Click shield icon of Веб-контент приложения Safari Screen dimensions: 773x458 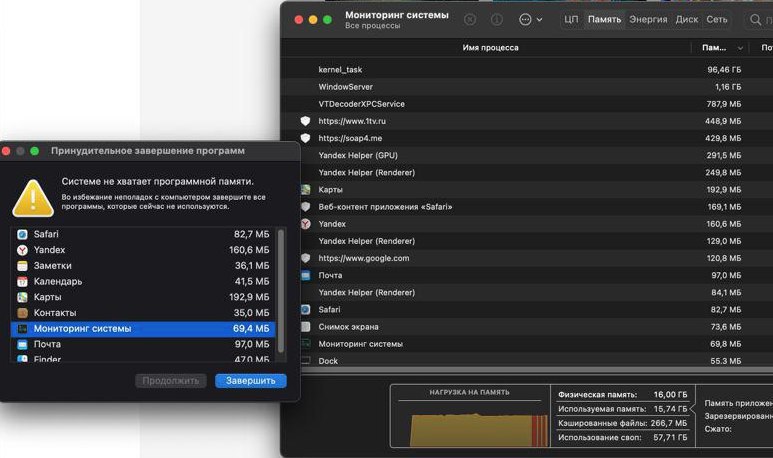point(305,207)
